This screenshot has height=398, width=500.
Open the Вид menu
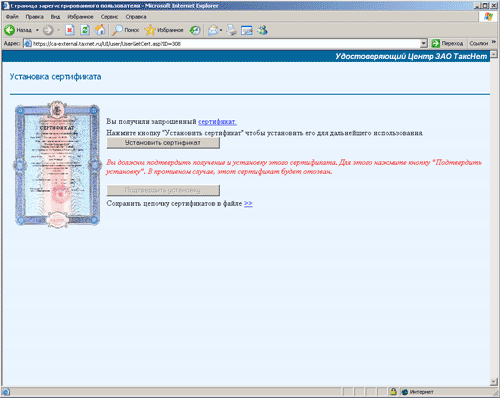coord(55,17)
